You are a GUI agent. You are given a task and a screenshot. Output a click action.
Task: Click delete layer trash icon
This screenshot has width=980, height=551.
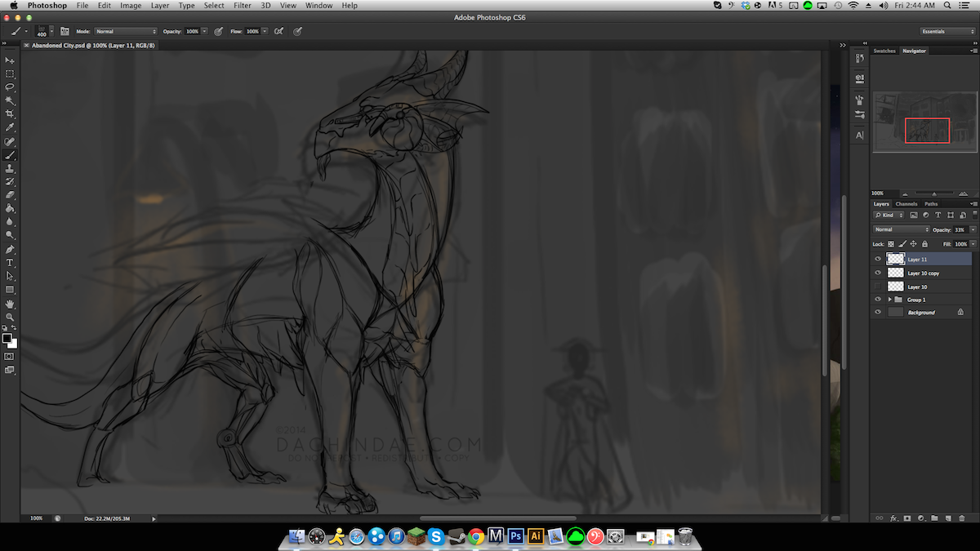tap(962, 518)
